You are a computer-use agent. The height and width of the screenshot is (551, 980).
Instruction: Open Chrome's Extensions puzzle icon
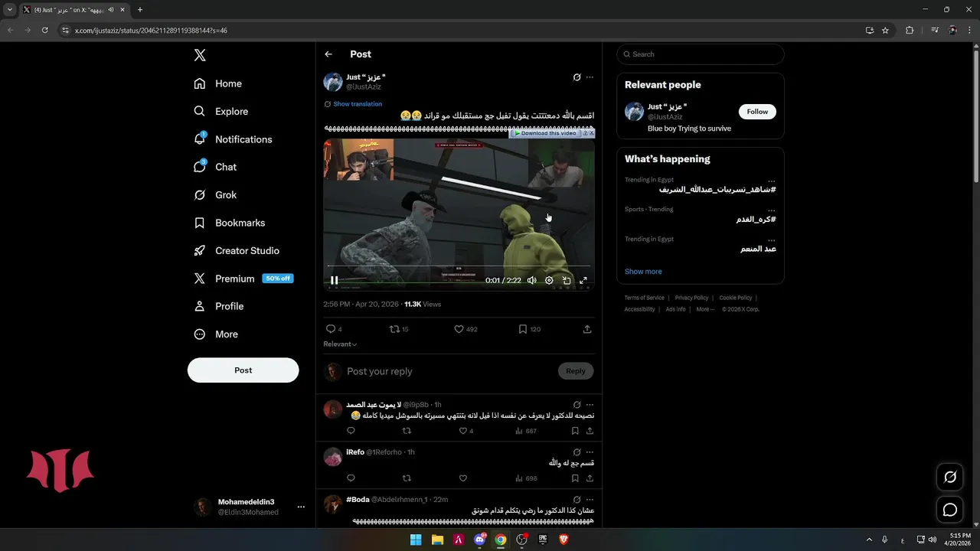click(x=910, y=31)
